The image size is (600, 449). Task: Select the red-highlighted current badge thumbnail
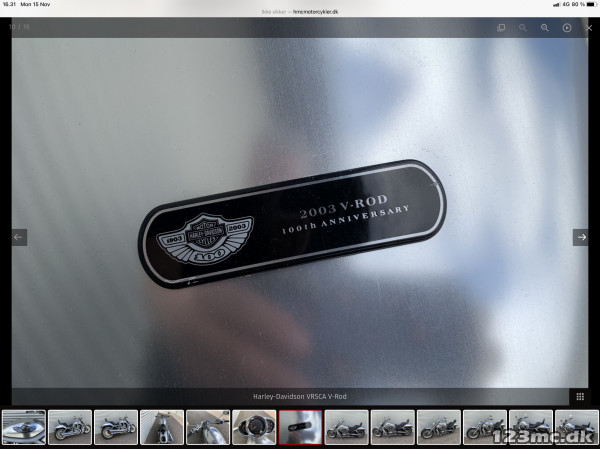point(300,427)
